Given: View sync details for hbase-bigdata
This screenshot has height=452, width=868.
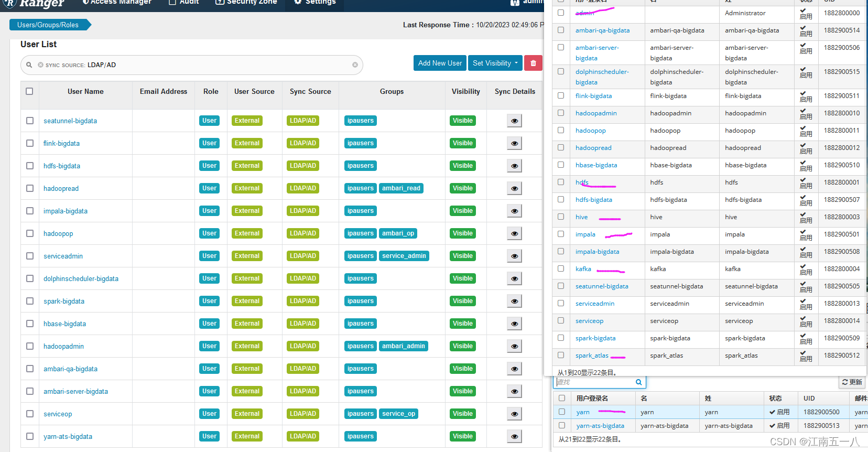Looking at the screenshot, I should click(x=515, y=324).
